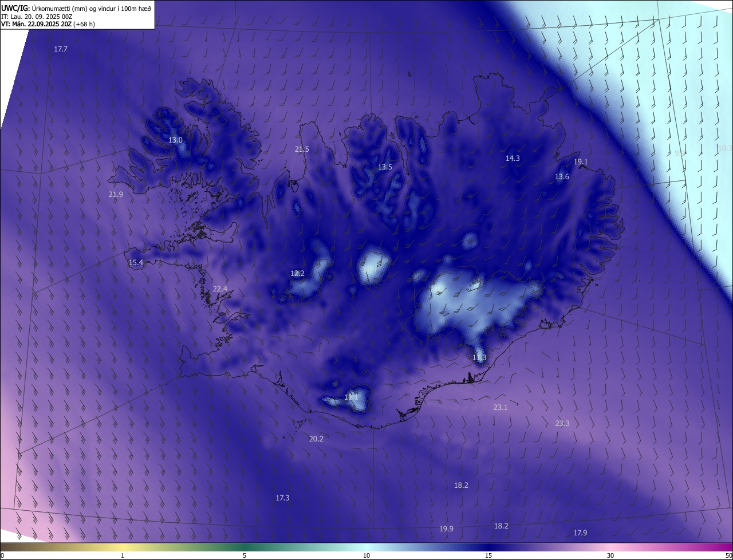Click the 15 tick on the color scale

click(x=488, y=555)
